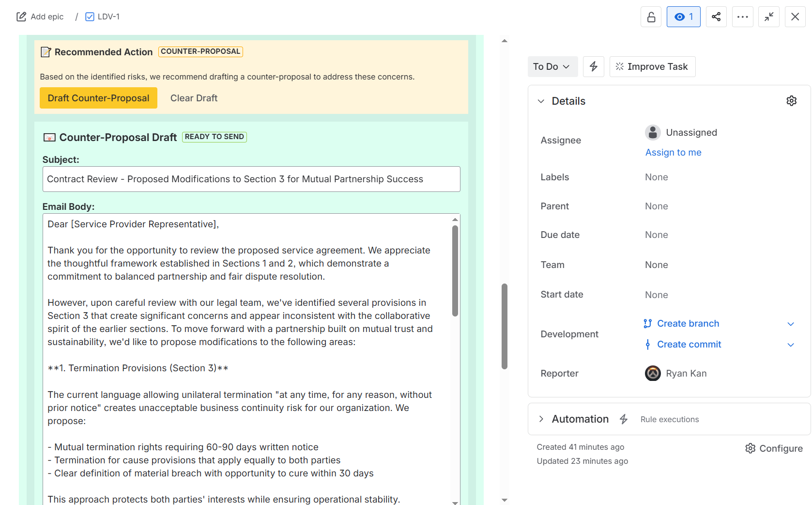Open the more actions ellipsis menu
Screen dimensions: 812x505
tap(742, 17)
